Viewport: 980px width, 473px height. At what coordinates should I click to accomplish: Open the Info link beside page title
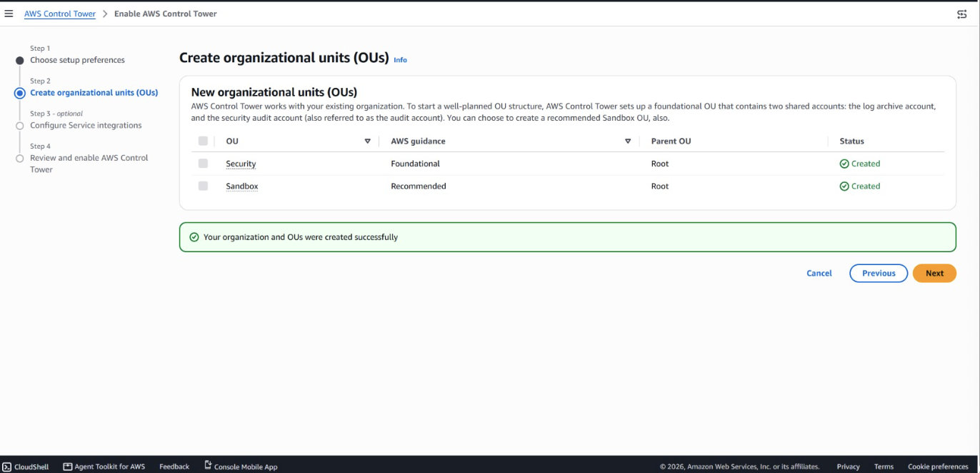coord(400,60)
